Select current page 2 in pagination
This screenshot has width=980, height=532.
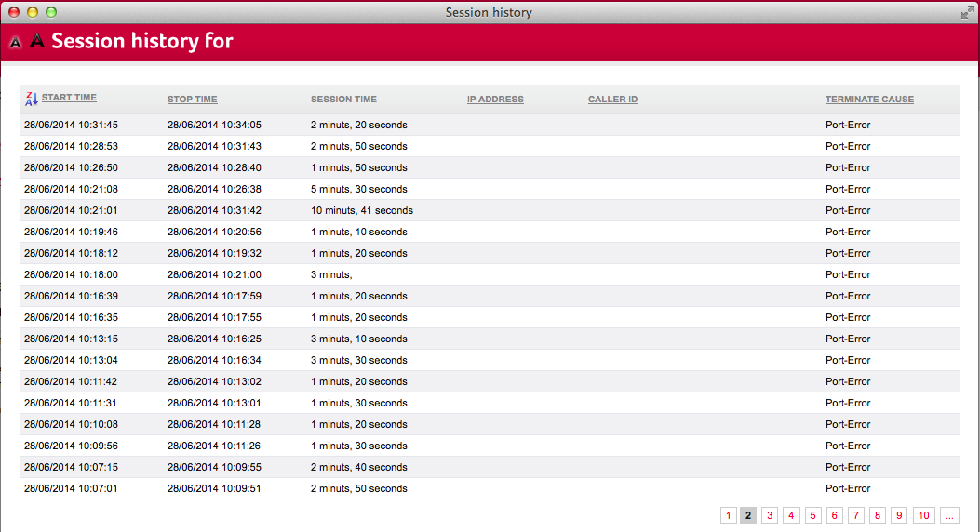[748, 515]
